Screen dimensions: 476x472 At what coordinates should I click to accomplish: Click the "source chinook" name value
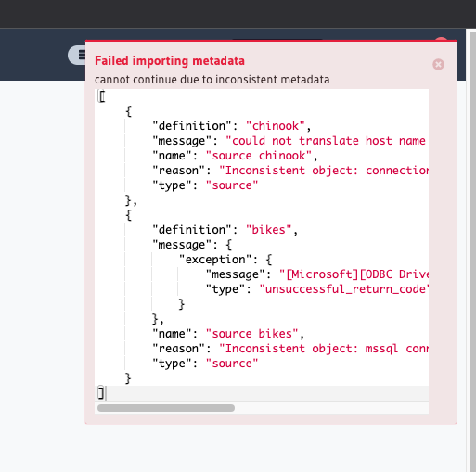point(259,156)
